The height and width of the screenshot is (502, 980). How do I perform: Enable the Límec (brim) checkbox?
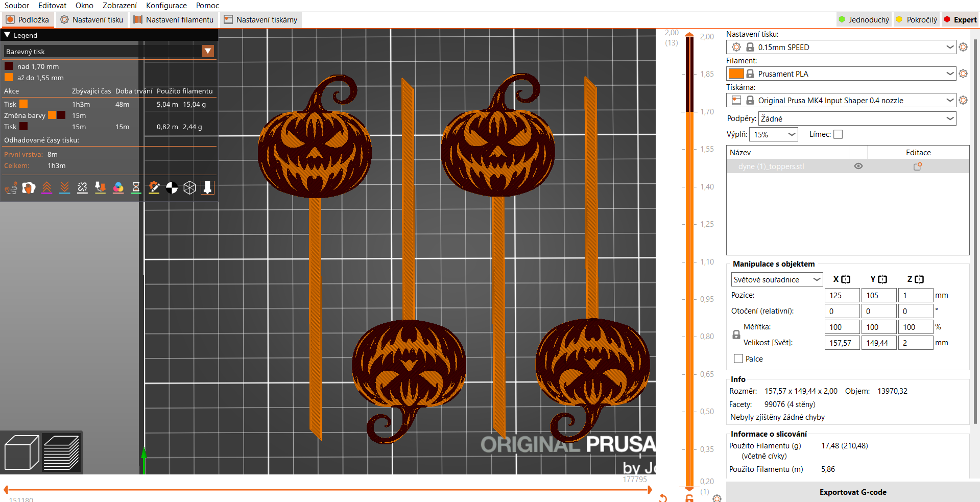pyautogui.click(x=838, y=134)
